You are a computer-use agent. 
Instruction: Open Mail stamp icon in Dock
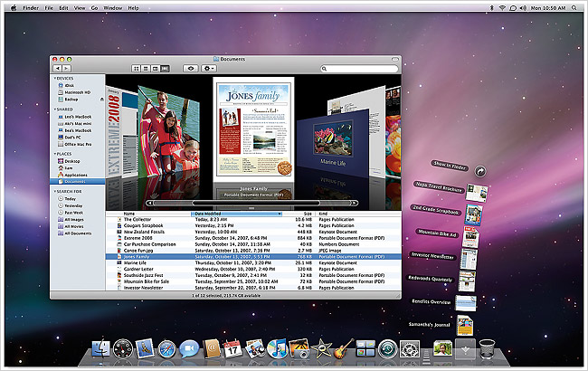pyautogui.click(x=145, y=347)
